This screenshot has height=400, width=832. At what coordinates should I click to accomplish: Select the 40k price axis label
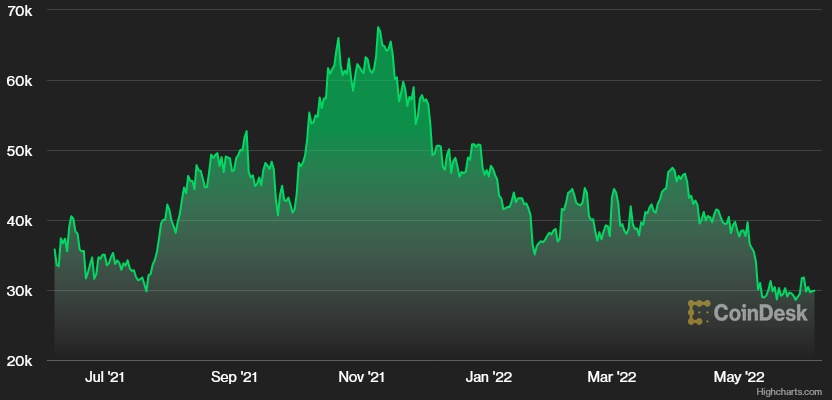pyautogui.click(x=20, y=220)
